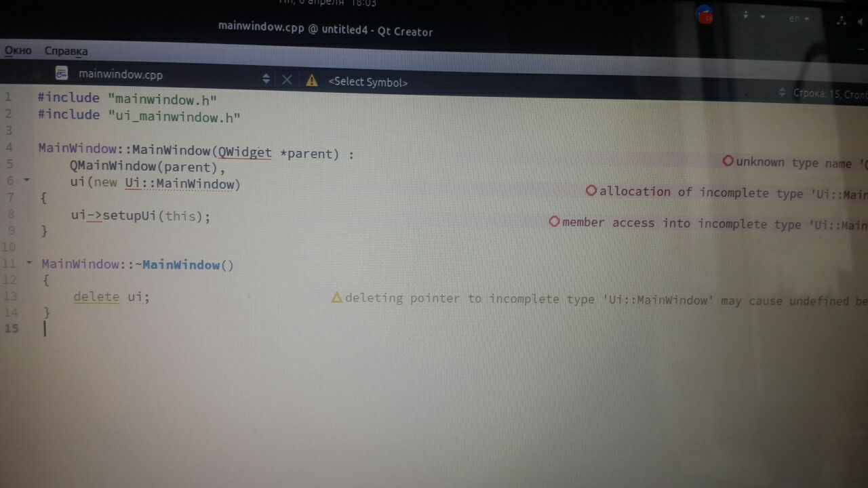The height and width of the screenshot is (488, 868).
Task: Click line number 13 in the gutter
Action: pos(10,296)
